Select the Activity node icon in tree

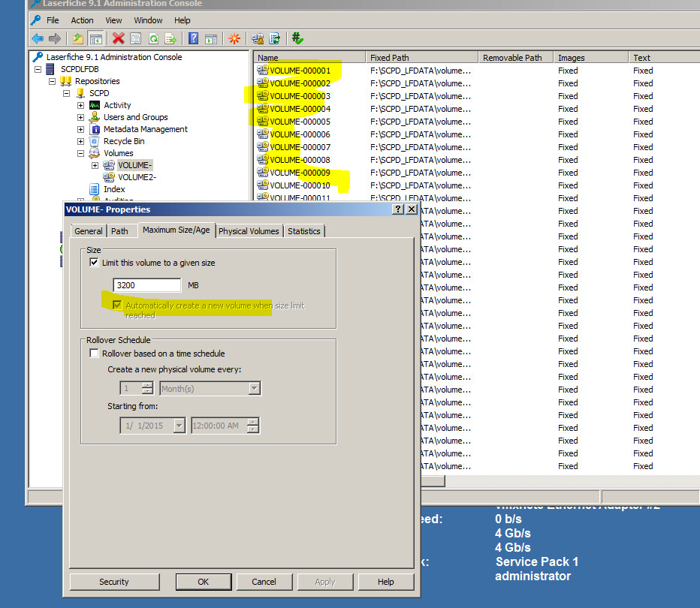95,105
